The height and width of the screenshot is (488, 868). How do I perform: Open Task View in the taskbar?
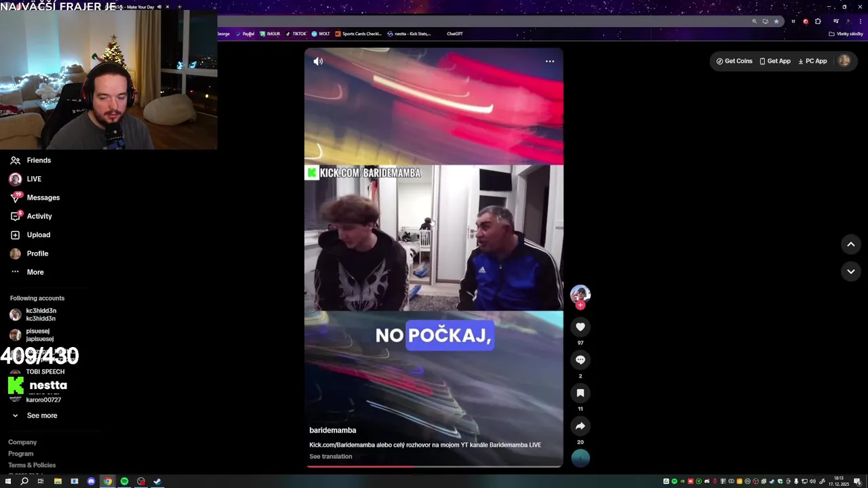coord(41,481)
